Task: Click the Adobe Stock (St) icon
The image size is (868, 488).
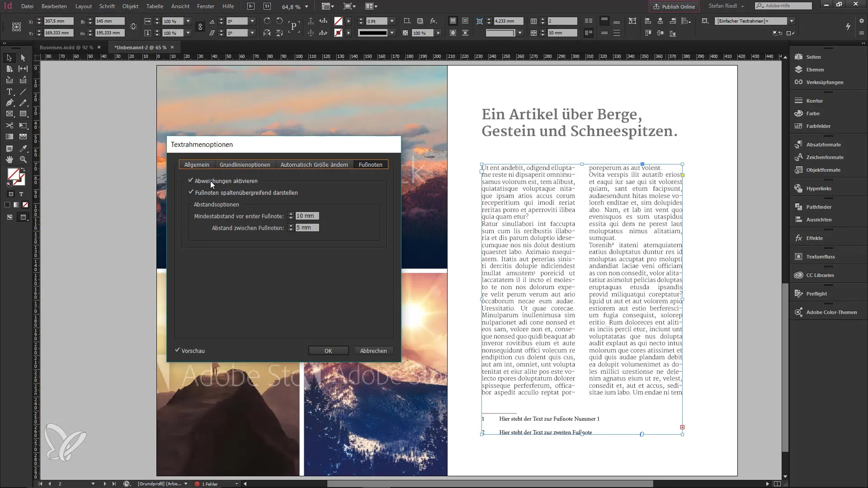Action: tap(267, 6)
